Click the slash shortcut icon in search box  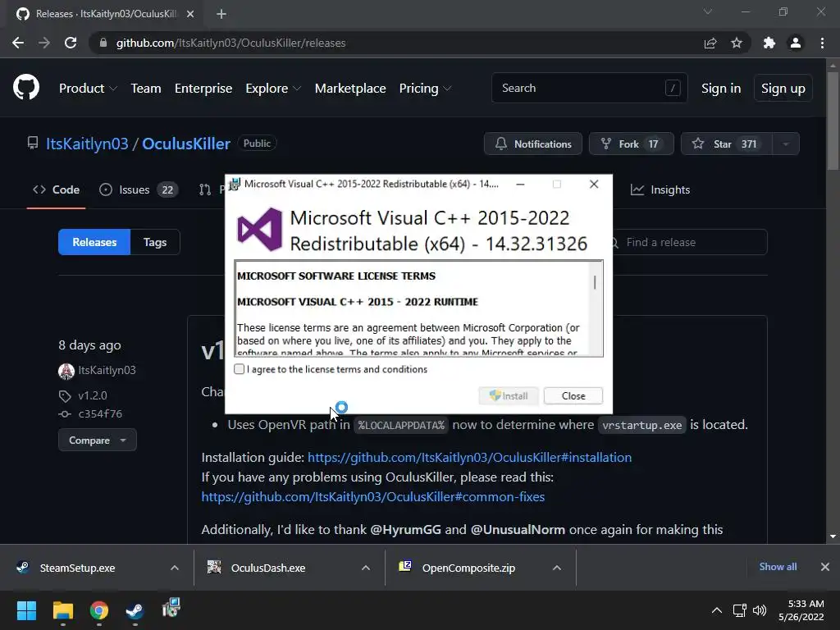coord(673,88)
